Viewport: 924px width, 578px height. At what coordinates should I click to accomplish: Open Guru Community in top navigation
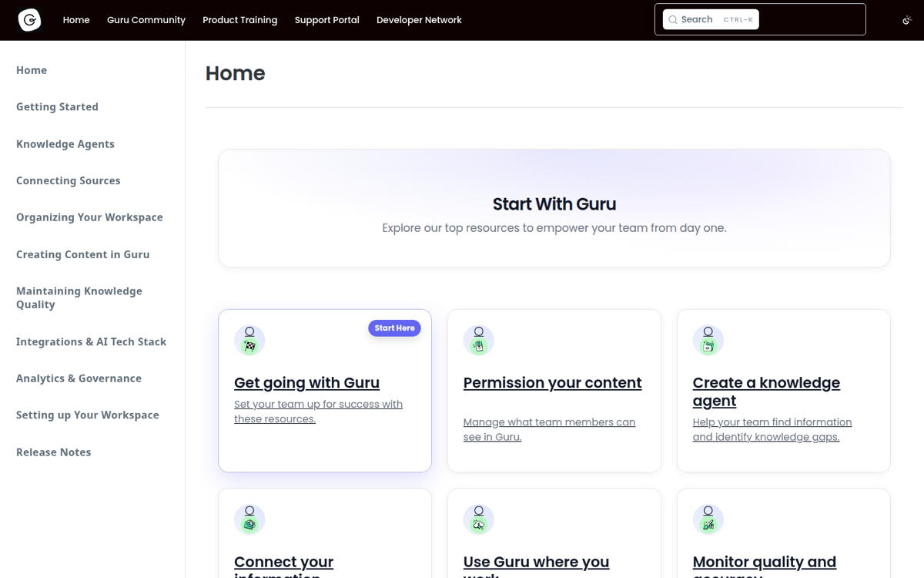point(146,20)
